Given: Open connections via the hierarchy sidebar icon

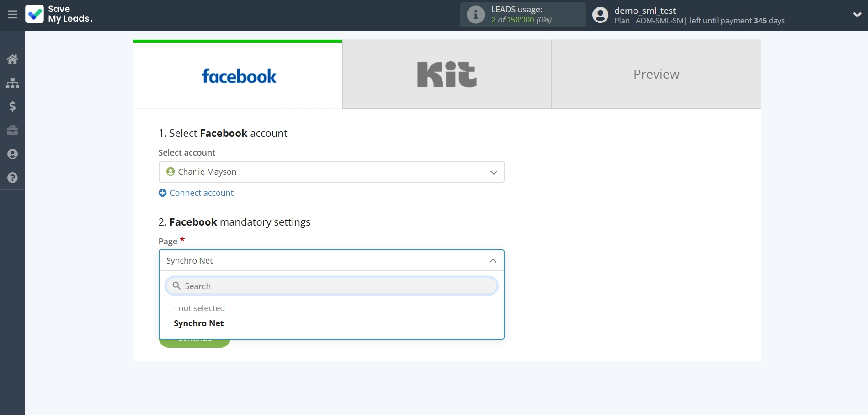Looking at the screenshot, I should pyautogui.click(x=12, y=83).
